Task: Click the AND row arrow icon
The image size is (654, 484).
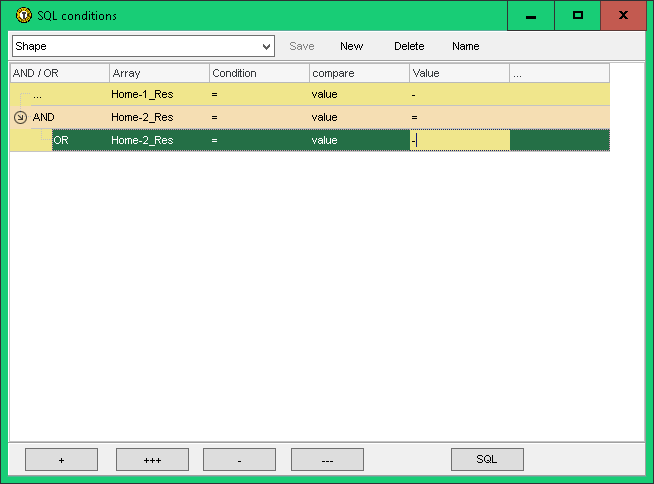Action: [x=20, y=118]
